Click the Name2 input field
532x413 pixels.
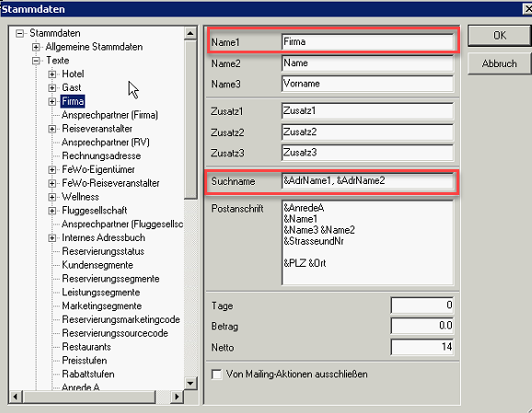pyautogui.click(x=367, y=63)
